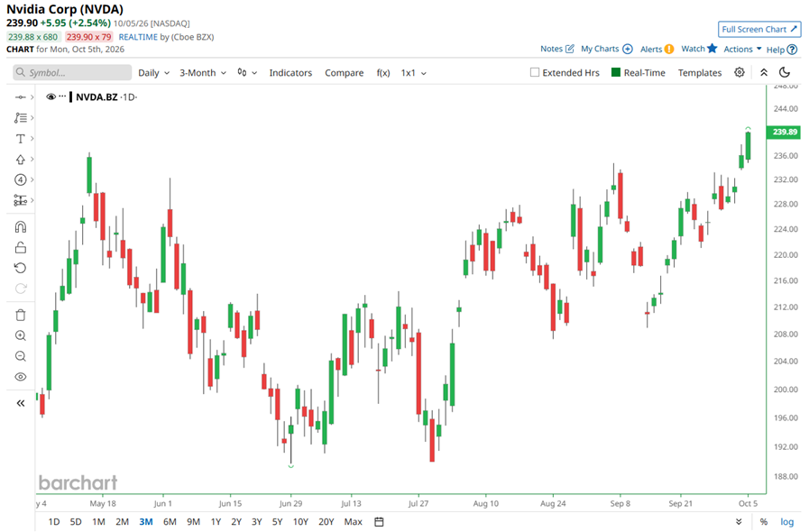Open the Actions dropdown menu
The image size is (809, 532).
coord(742,49)
